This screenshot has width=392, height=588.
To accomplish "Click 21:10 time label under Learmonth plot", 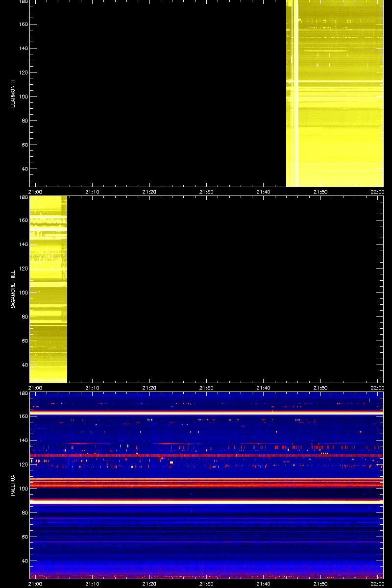I will (93, 192).
